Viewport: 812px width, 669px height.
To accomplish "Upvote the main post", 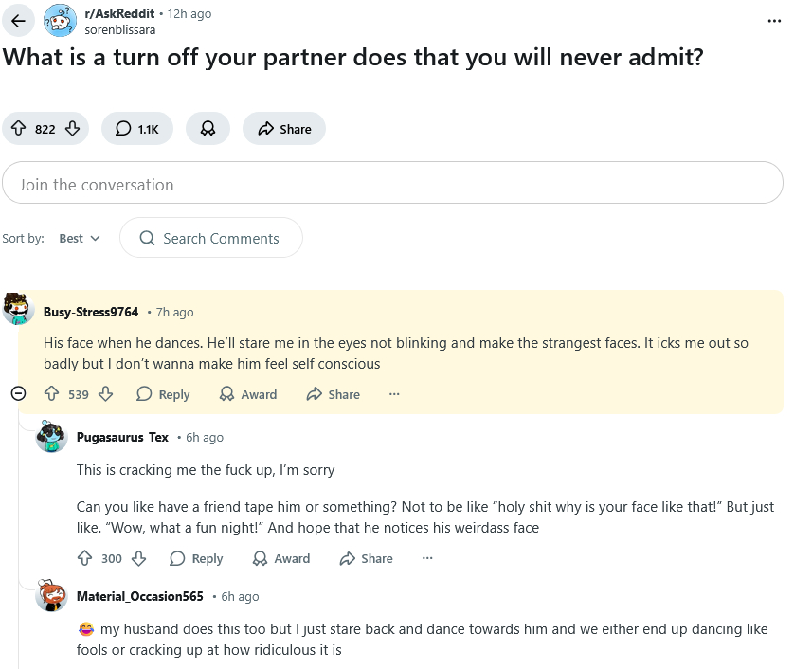I will click(18, 129).
